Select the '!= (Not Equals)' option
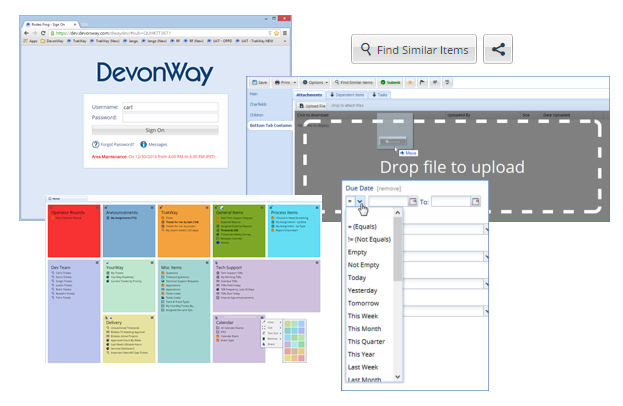 click(369, 240)
